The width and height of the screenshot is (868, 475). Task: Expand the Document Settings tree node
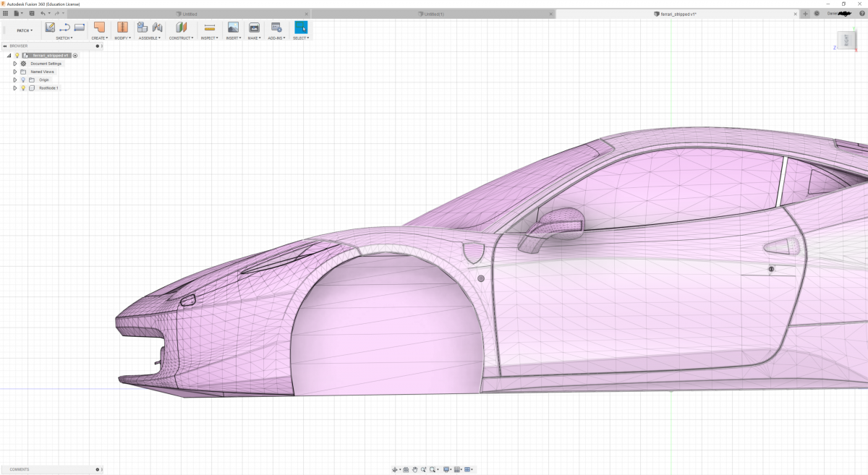pos(14,64)
